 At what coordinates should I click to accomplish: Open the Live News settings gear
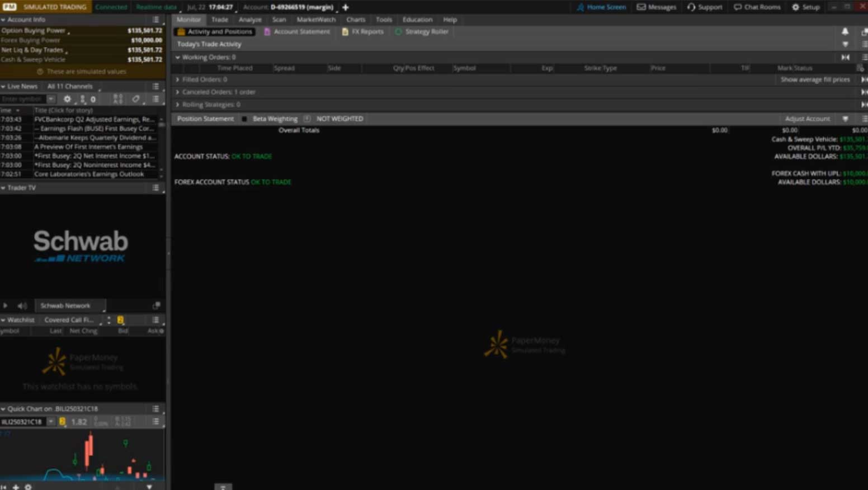(x=67, y=99)
